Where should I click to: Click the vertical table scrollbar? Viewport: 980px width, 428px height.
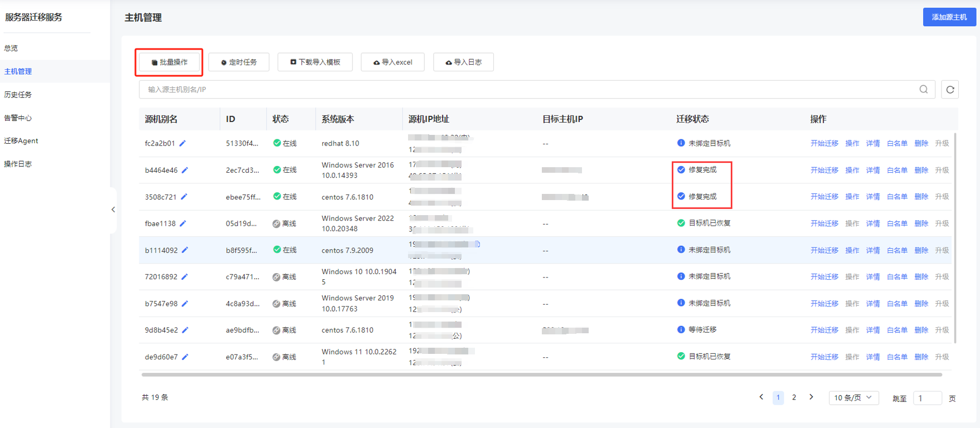(955, 237)
